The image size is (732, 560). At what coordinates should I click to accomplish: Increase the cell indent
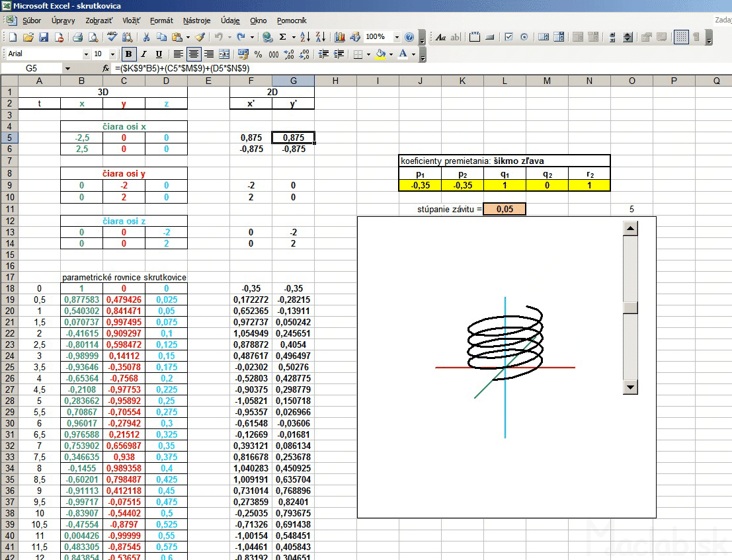click(x=339, y=54)
